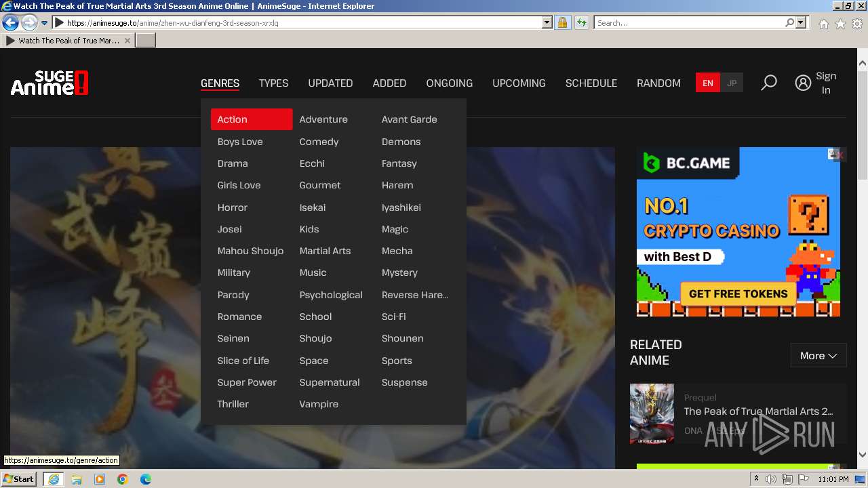
Task: Open the GENRES menu
Action: tap(220, 83)
